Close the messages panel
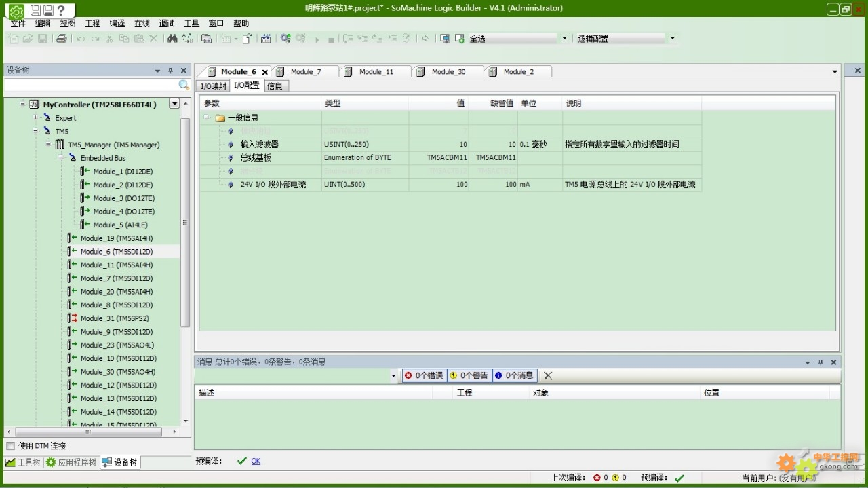Image resolution: width=868 pixels, height=488 pixels. coord(833,362)
